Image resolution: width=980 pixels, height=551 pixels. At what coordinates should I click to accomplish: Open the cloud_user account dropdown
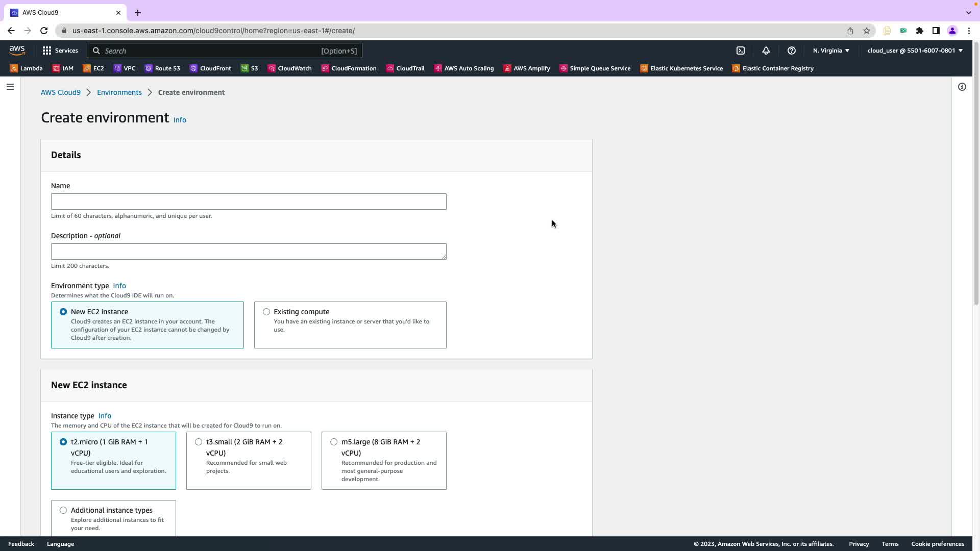pyautogui.click(x=915, y=51)
